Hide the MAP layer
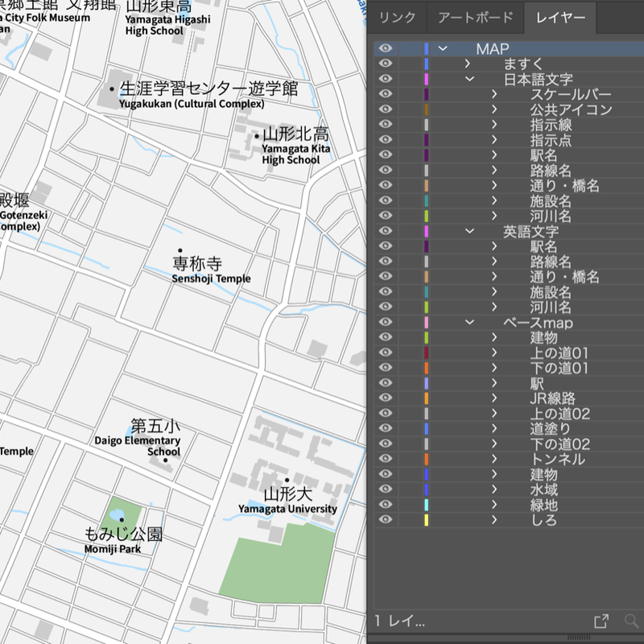This screenshot has height=644, width=644. (x=385, y=48)
